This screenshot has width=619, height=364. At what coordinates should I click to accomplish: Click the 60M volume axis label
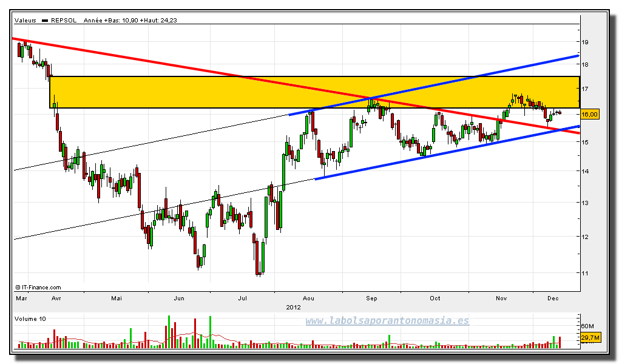(587, 326)
